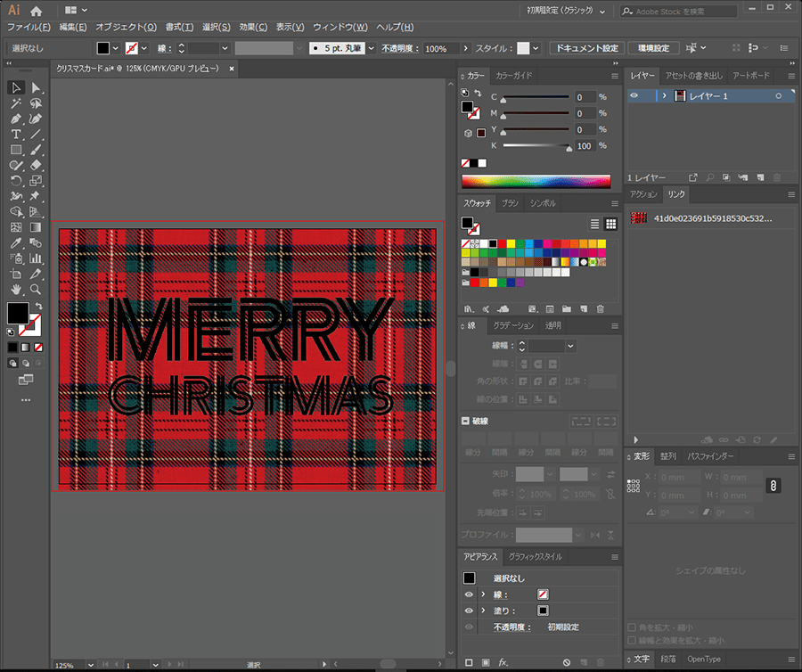Viewport: 802px width, 672px height.
Task: Select the Gradient tool
Action: pos(36,227)
